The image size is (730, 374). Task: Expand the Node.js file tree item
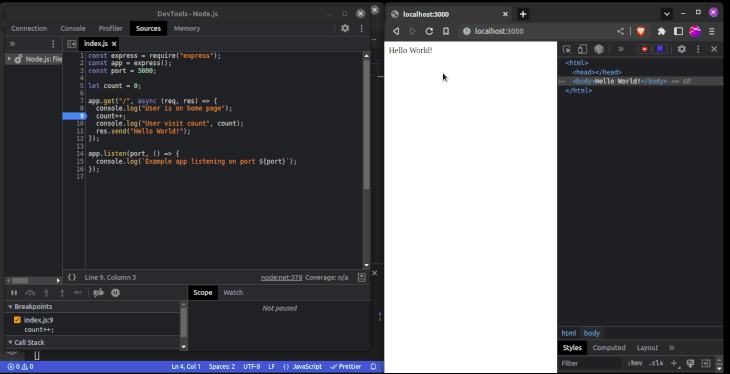(9, 59)
